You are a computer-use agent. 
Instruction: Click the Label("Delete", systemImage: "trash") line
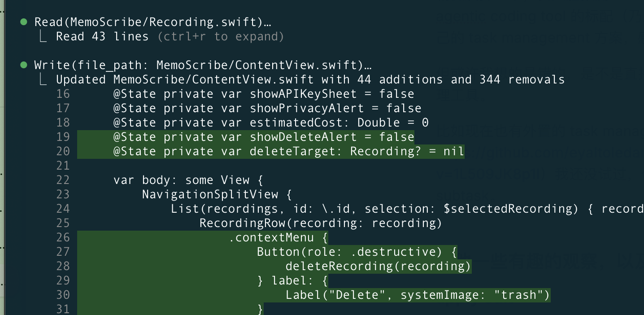(x=418, y=295)
